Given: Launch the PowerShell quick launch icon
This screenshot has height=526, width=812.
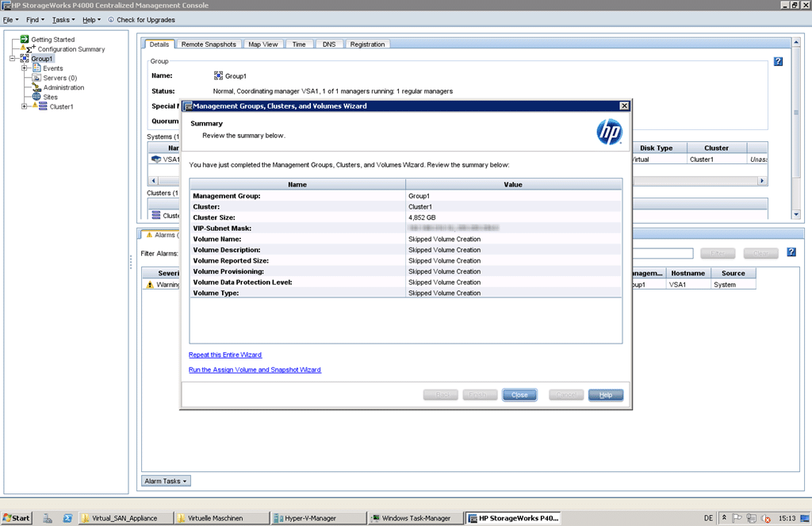Looking at the screenshot, I should click(x=67, y=518).
